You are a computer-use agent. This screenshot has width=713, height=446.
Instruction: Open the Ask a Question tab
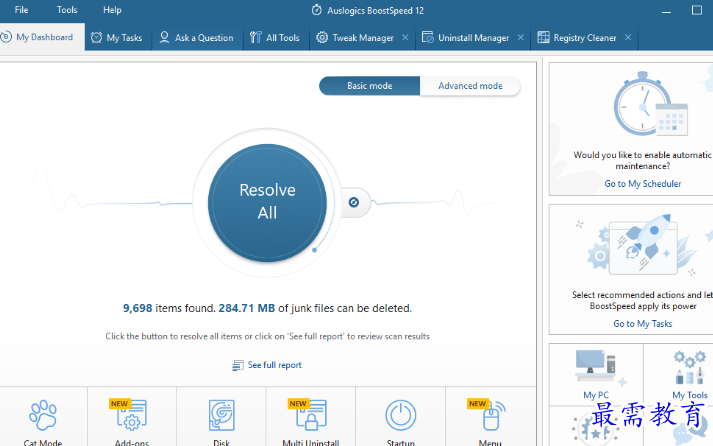[x=196, y=37]
